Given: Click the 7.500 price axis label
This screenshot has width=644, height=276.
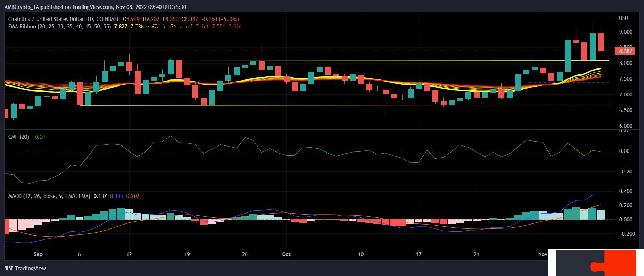Looking at the screenshot, I should tap(625, 79).
